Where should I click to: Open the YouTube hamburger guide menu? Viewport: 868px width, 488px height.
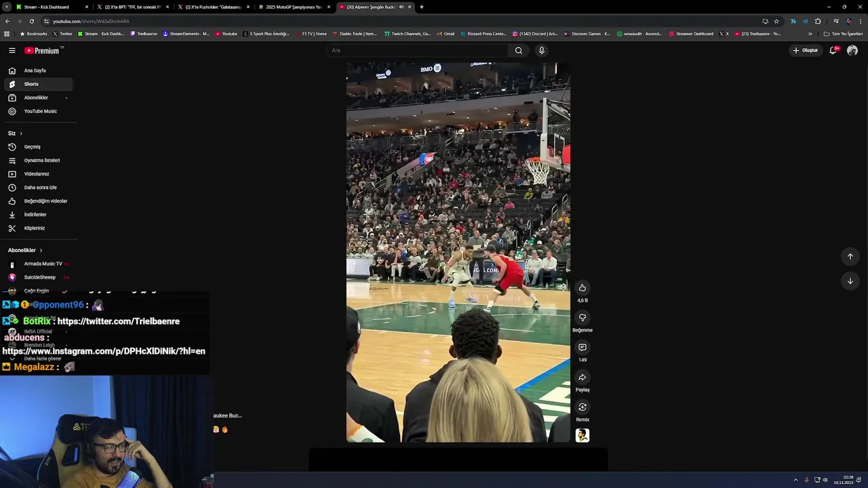pos(12,50)
